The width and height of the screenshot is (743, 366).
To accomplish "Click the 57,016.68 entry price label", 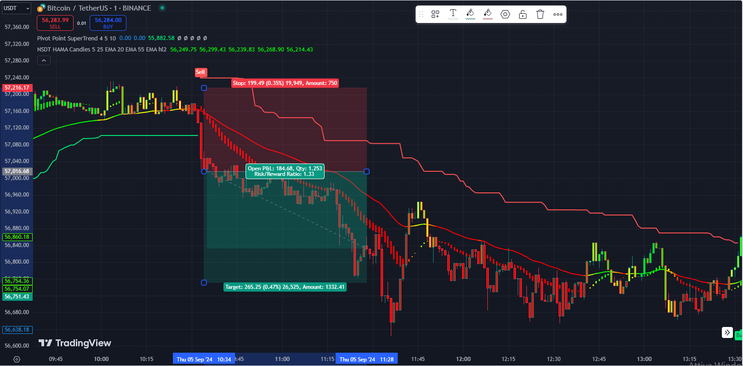I will coord(17,171).
